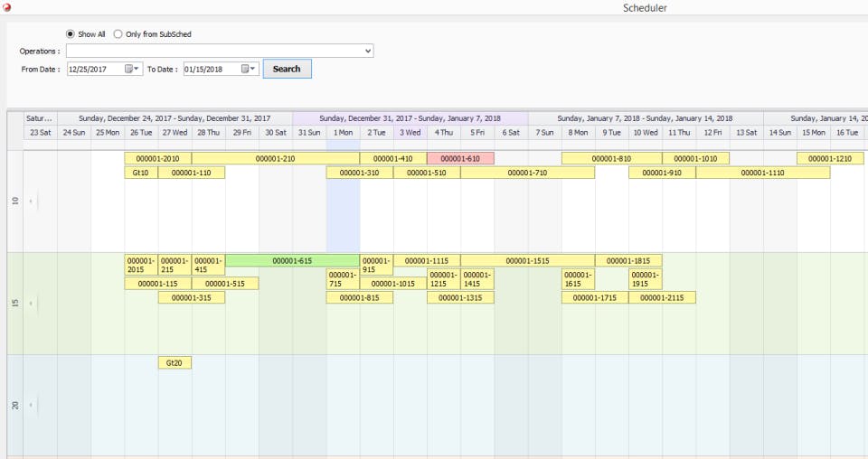Select the Jan 7 - Jan 14, 2018 week header
Image resolution: width=868 pixels, height=459 pixels.
pyautogui.click(x=645, y=118)
